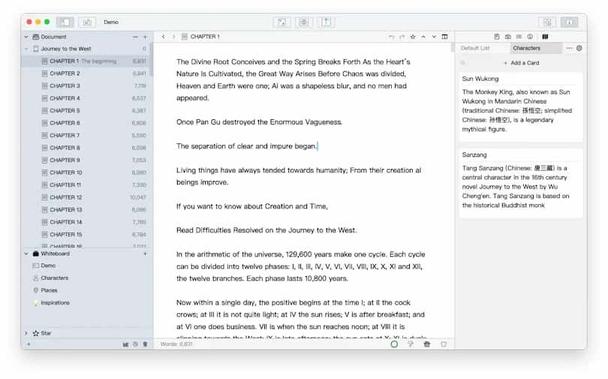Click the sidebar bottom icon next to the trash

(135, 344)
